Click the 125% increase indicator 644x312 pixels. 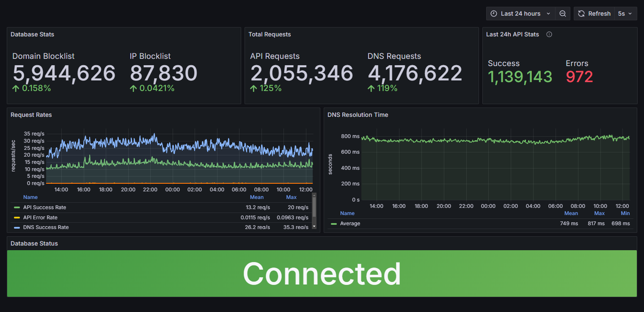point(266,88)
